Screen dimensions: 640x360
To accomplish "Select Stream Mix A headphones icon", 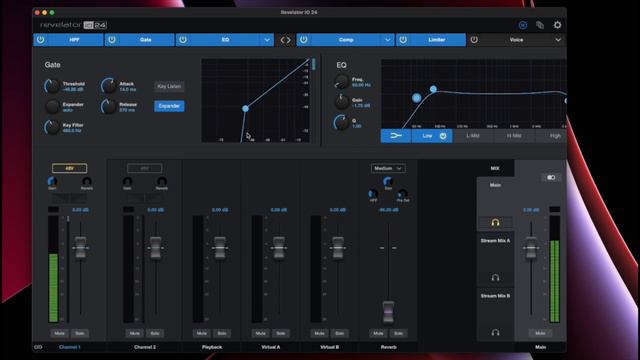I will pos(495,278).
